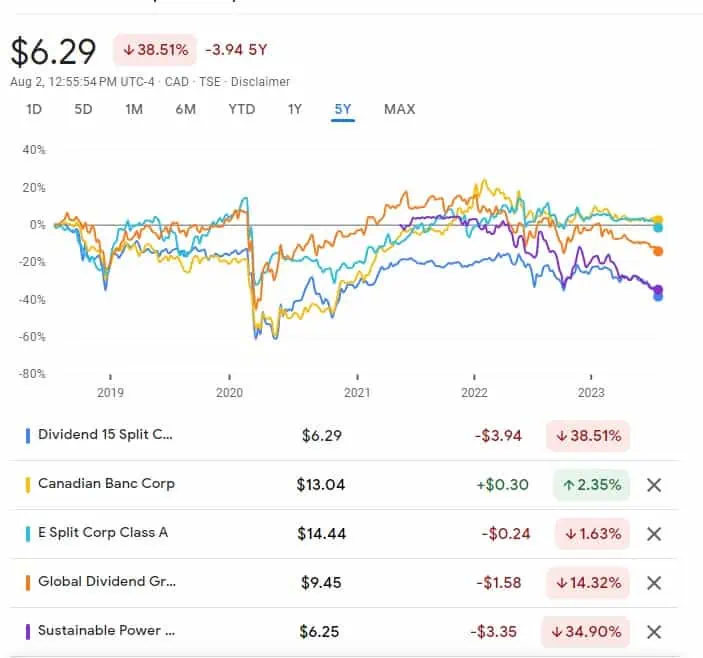Click the down 38.51% badge beside $6.29 header
This screenshot has width=703, height=658.
tap(155, 50)
